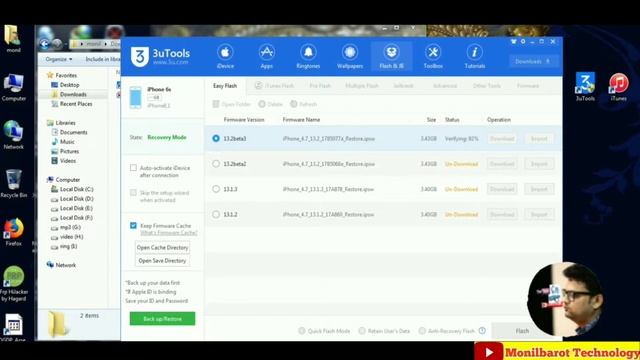This screenshot has height=360, width=640.
Task: Open the Organize dropdown in Explorer
Action: (59, 59)
